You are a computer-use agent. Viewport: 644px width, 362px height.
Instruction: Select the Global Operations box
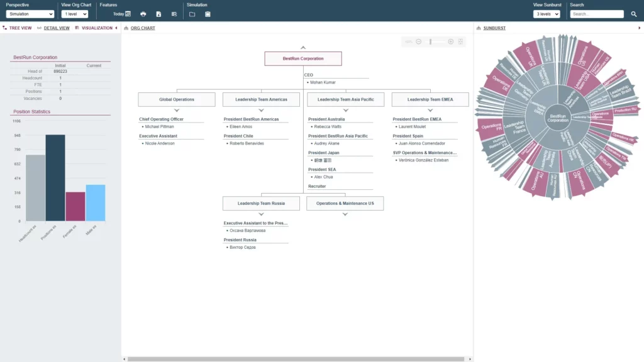pos(177,99)
